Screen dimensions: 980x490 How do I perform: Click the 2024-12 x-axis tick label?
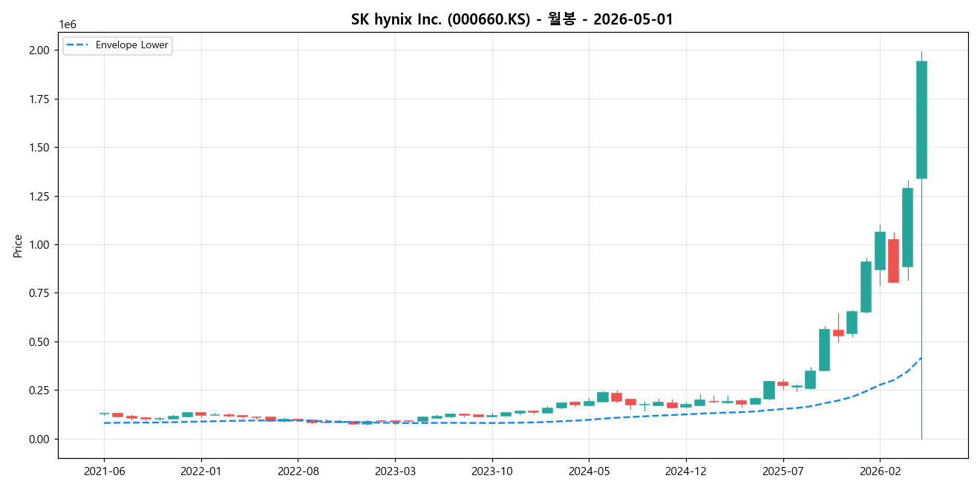tap(686, 470)
